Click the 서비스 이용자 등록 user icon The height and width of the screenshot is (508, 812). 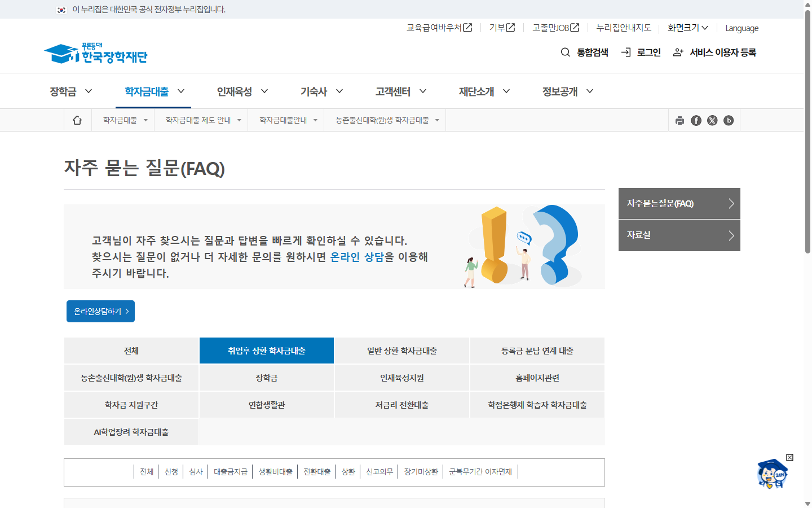678,52
